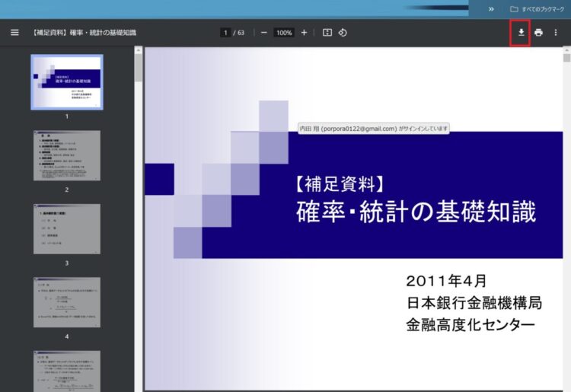This screenshot has width=571, height=392.
Task: Select page 1 thumbnail
Action: coord(67,82)
